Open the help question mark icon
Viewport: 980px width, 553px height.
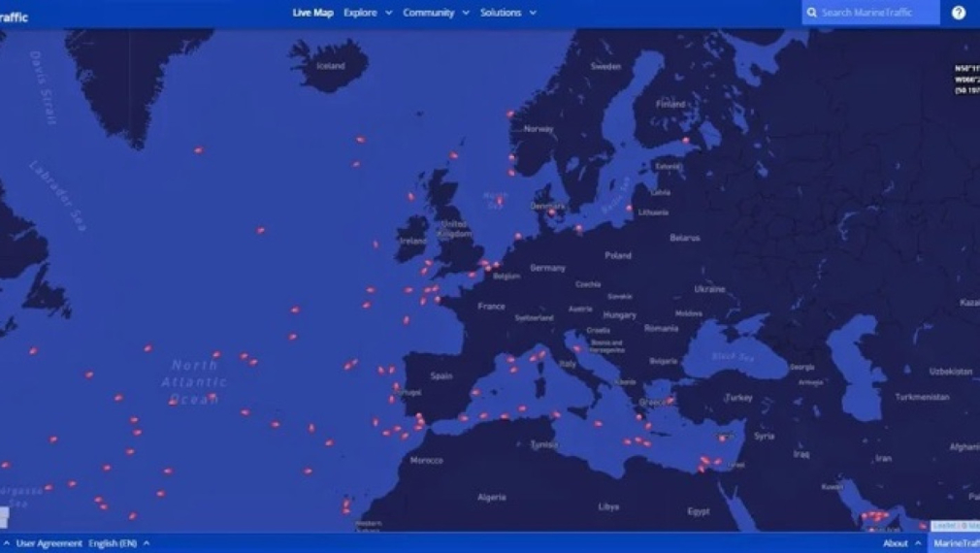pos(959,13)
